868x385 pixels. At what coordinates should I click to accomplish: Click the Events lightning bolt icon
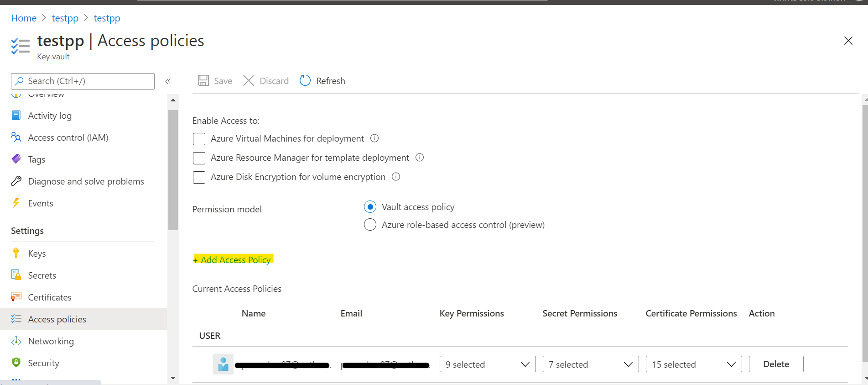point(16,203)
